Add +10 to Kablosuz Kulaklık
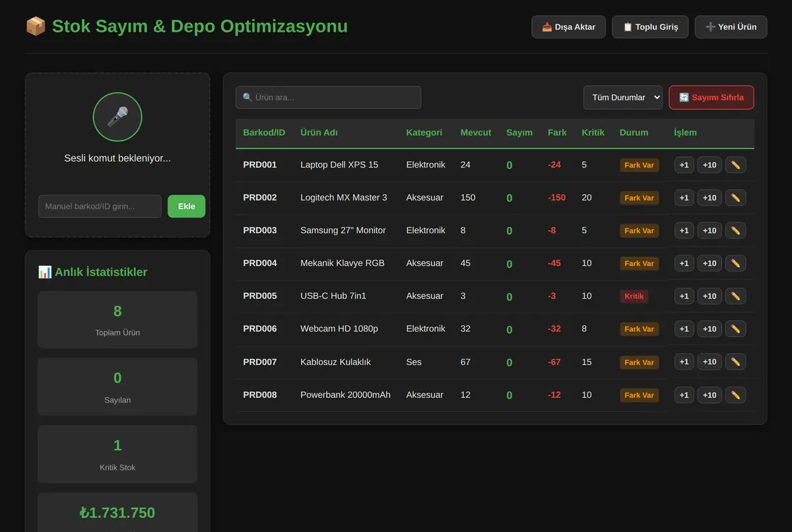The width and height of the screenshot is (792, 532). [x=709, y=362]
